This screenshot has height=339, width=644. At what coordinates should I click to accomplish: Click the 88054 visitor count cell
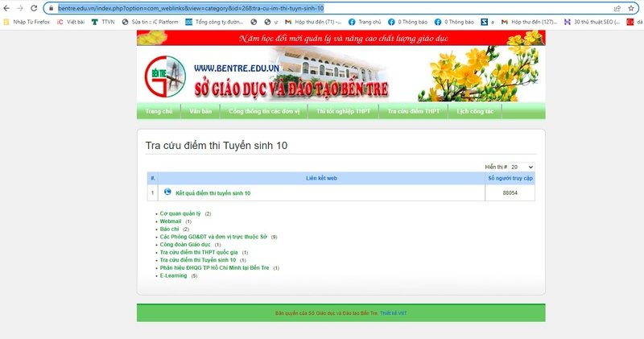click(510, 193)
